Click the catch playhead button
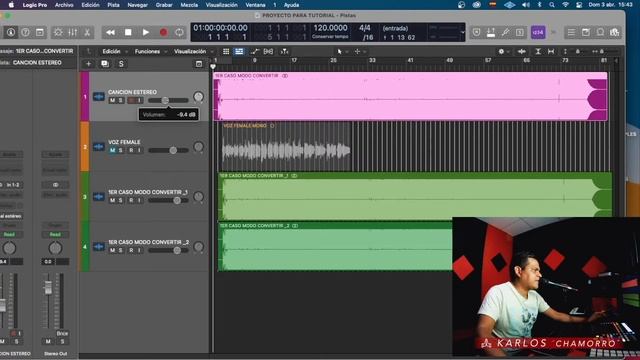The height and width of the screenshot is (360, 640). pos(284,51)
